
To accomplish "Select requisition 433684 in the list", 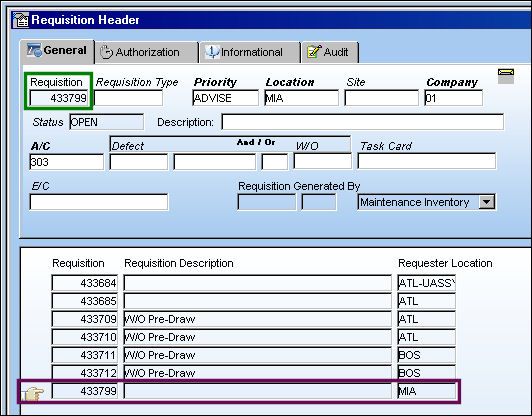I will click(84, 283).
